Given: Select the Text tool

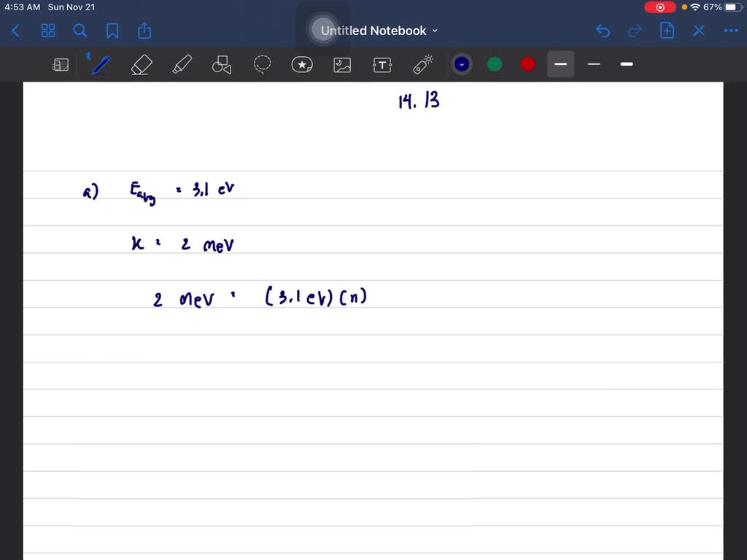Looking at the screenshot, I should click(x=382, y=64).
